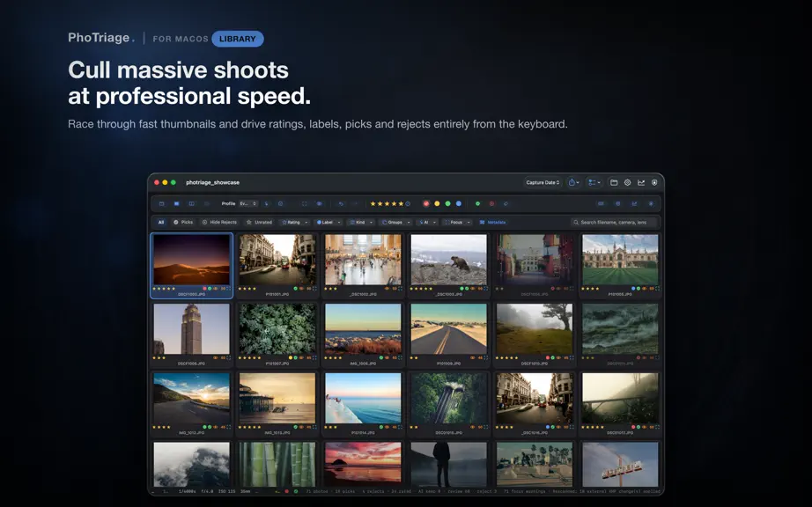This screenshot has width=812, height=507.
Task: Toggle the Metadata overlay button
Action: click(492, 223)
